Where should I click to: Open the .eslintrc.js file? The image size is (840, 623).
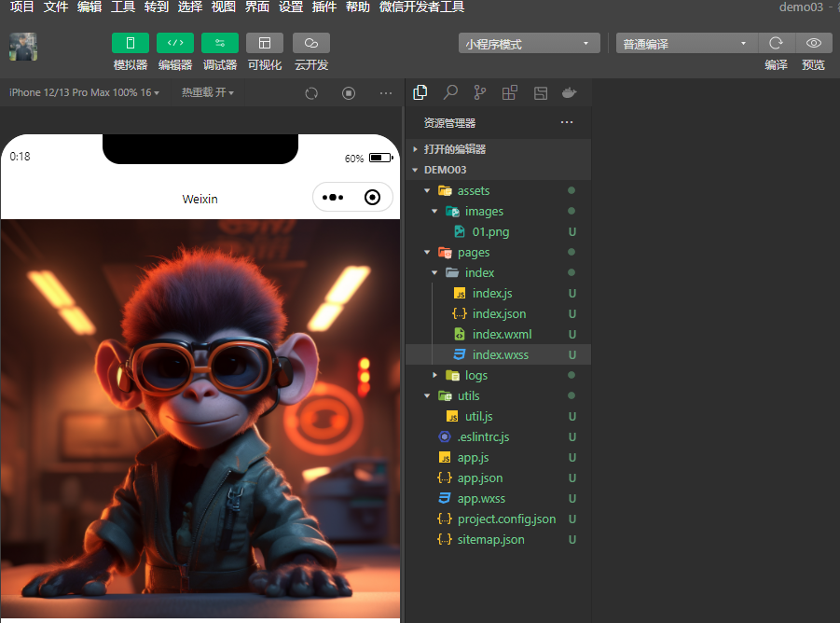(498, 437)
